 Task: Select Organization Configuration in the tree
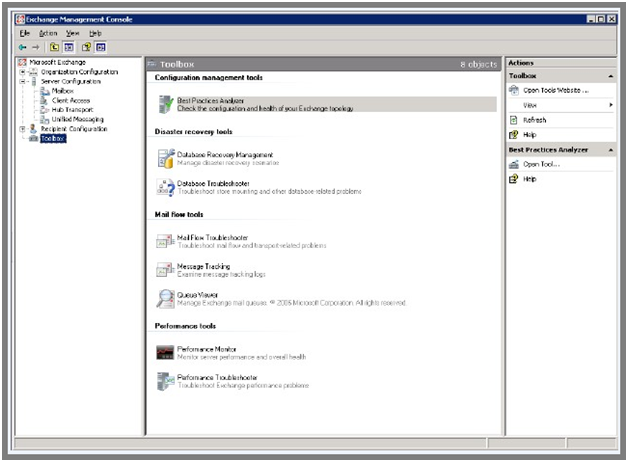79,72
